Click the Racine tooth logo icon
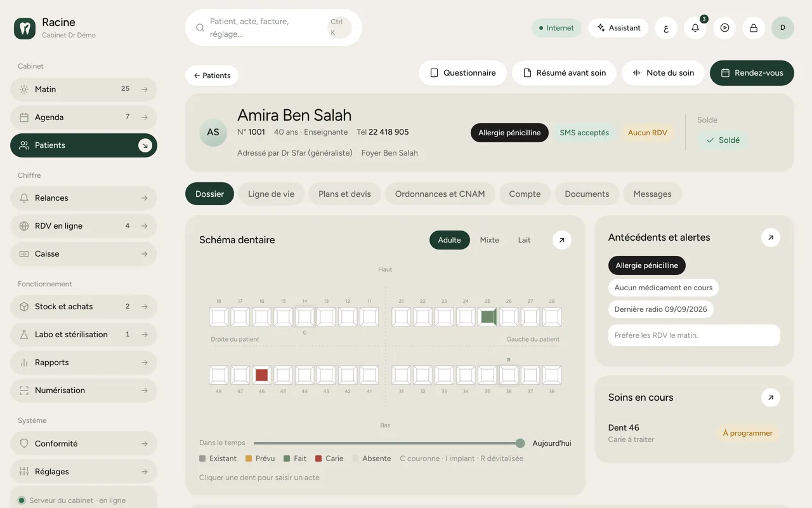 pos(25,28)
